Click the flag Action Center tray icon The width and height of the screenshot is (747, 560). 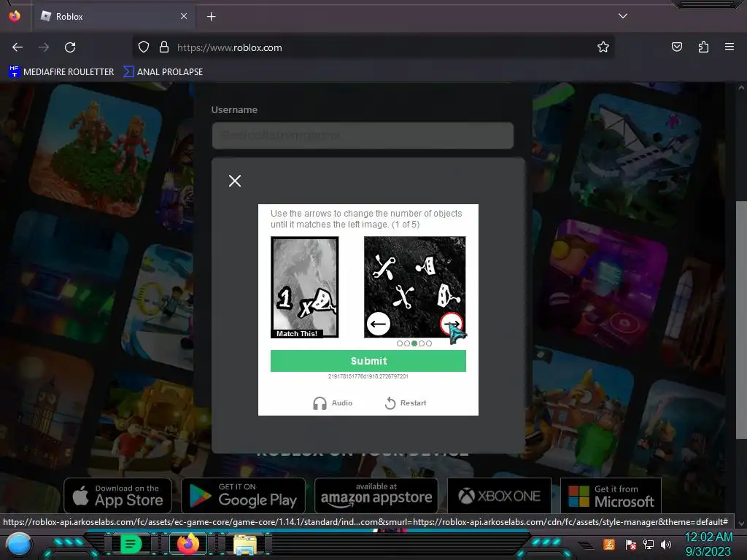[x=630, y=544]
